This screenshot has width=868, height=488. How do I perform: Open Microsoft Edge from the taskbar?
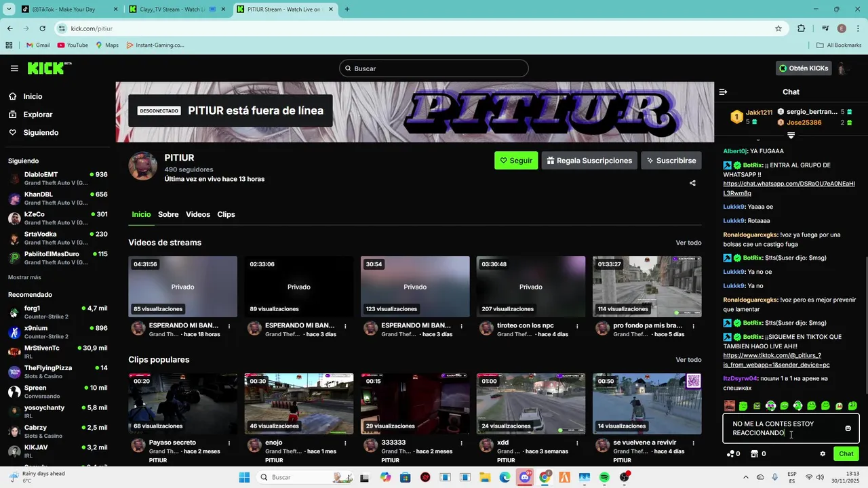click(505, 477)
